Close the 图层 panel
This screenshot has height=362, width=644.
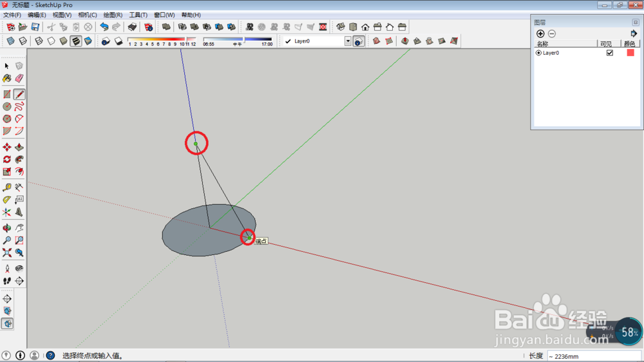(636, 22)
